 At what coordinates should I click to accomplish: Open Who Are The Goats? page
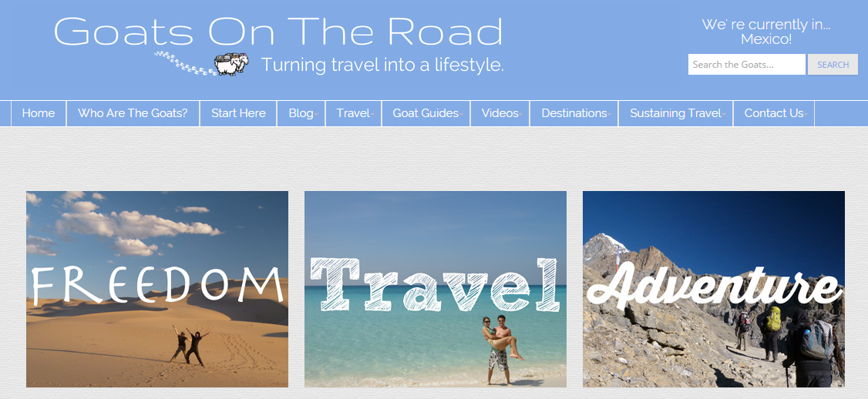133,113
